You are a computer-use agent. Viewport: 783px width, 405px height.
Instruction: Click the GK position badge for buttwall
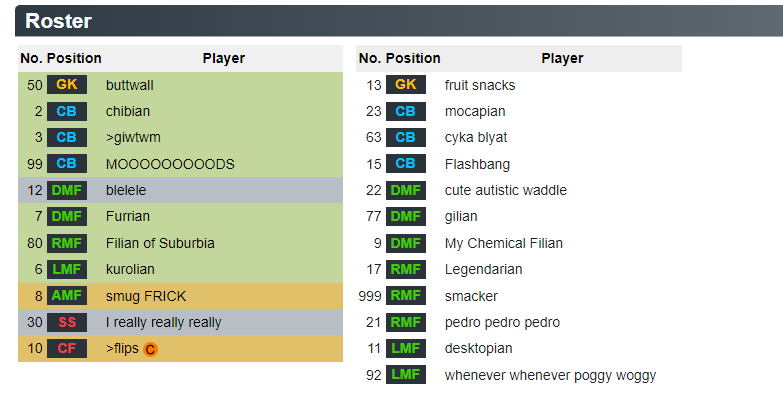coord(67,85)
